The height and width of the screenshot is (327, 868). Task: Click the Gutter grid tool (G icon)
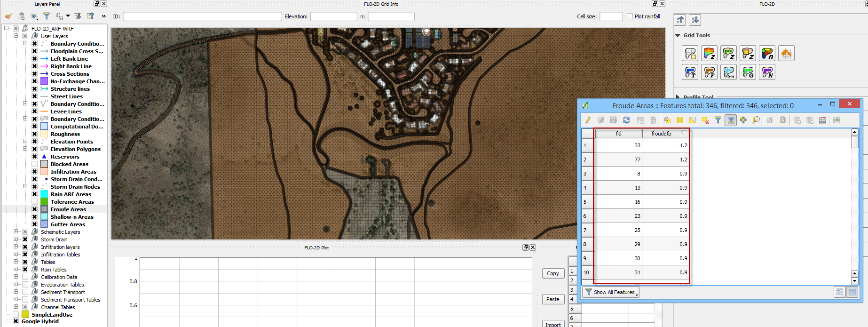tap(748, 72)
